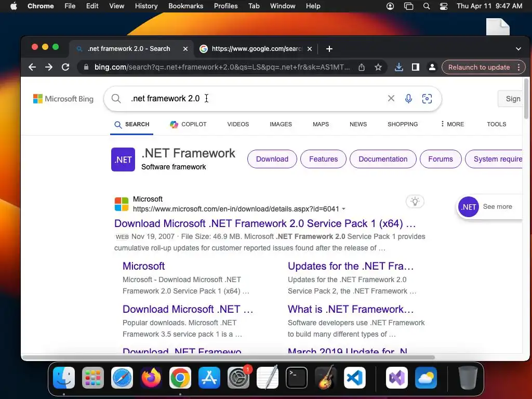Expand the result URL dropdown arrow
Screen dimensions: 532x399
tap(344, 209)
